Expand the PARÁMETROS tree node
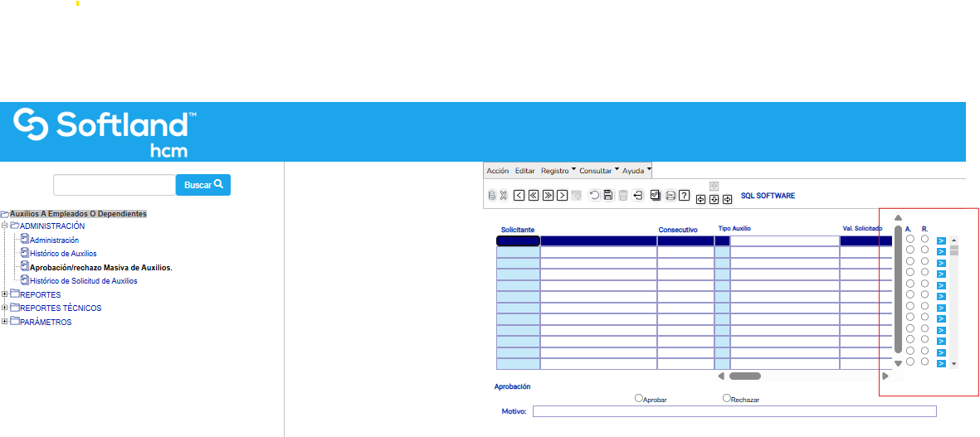Viewport: 980px width, 437px height. (5, 322)
